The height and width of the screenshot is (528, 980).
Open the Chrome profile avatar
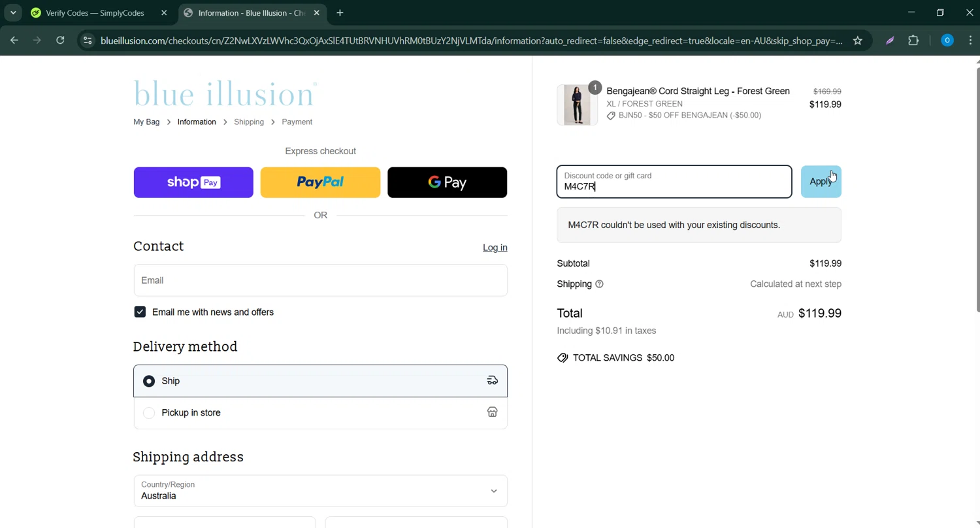(x=947, y=41)
